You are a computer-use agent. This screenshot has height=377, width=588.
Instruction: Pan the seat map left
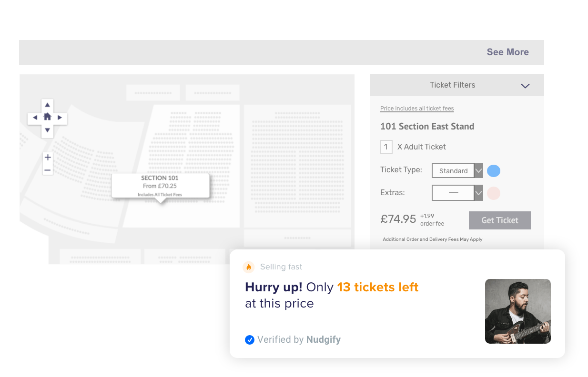(35, 118)
